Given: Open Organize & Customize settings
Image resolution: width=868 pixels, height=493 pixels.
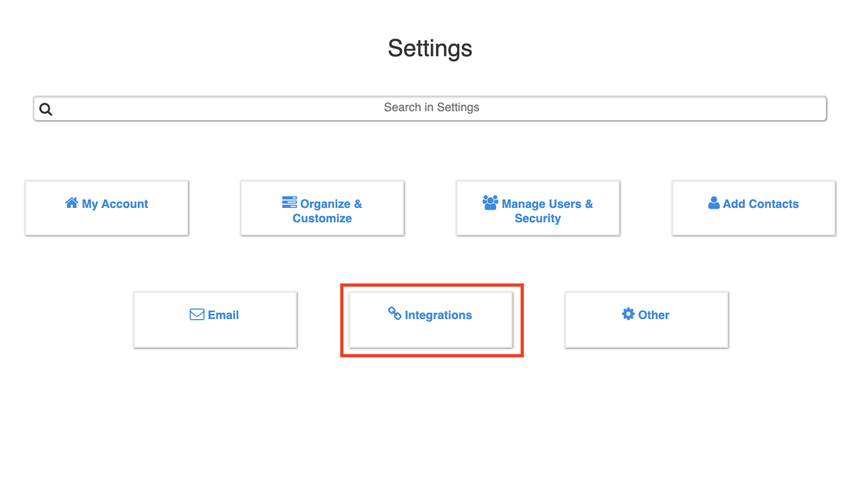Looking at the screenshot, I should [322, 208].
